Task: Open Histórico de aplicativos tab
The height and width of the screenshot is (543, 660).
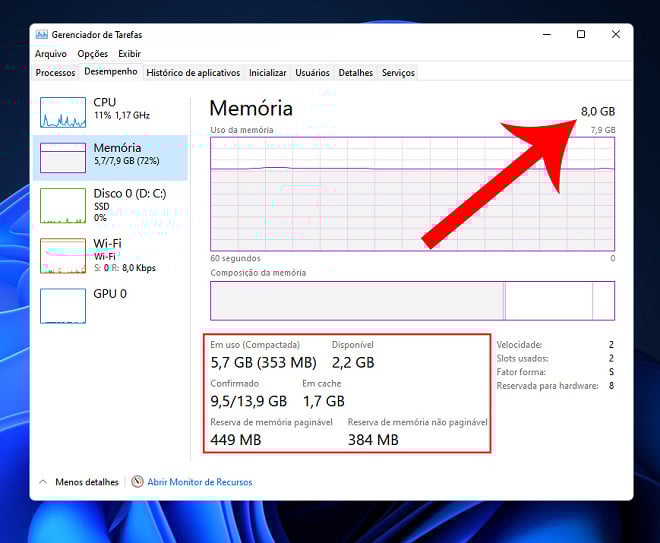Action: pyautogui.click(x=193, y=72)
